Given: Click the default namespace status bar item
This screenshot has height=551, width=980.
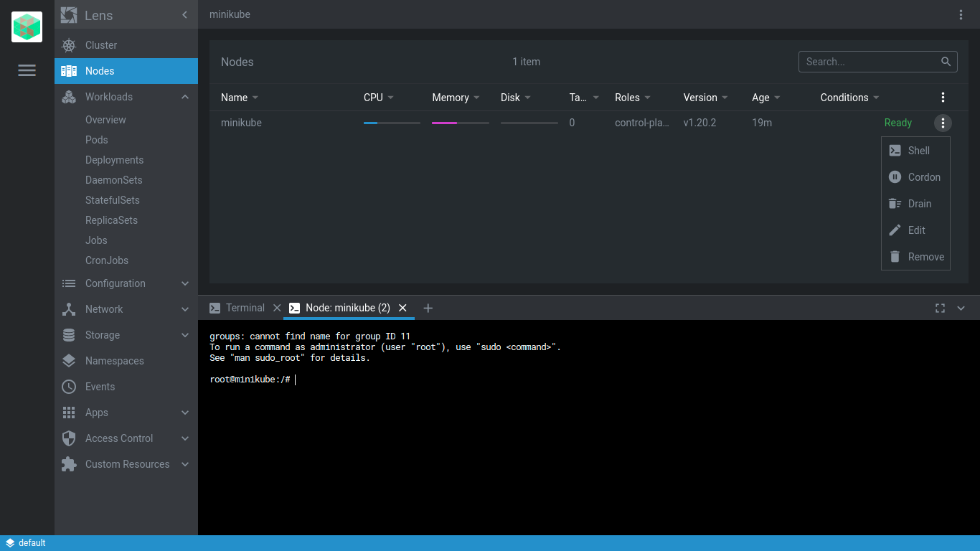Looking at the screenshot, I should click(x=25, y=543).
